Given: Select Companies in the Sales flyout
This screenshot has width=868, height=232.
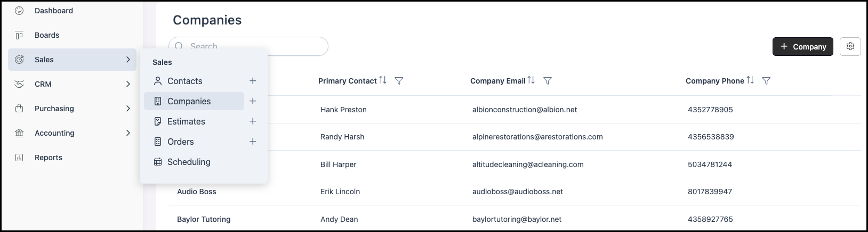Looking at the screenshot, I should (189, 101).
